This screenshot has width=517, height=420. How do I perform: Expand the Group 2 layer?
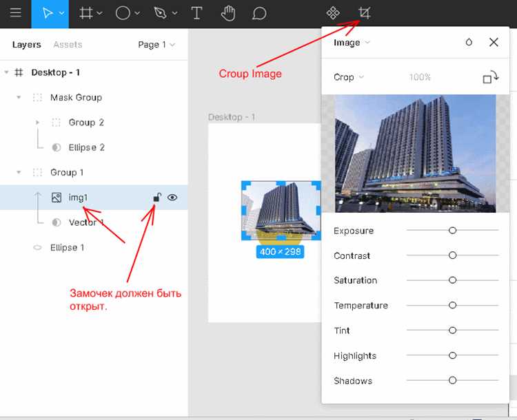pos(37,123)
